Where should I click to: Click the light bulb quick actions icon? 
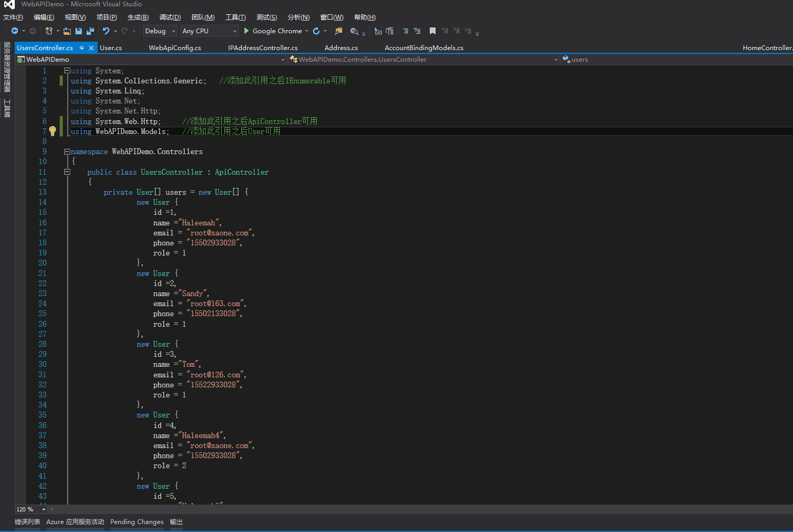click(53, 131)
